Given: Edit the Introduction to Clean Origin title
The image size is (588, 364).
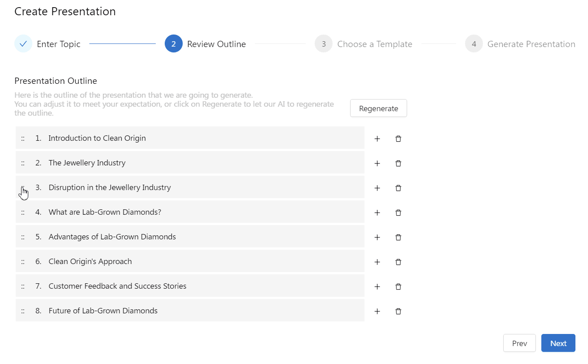Looking at the screenshot, I should 97,138.
